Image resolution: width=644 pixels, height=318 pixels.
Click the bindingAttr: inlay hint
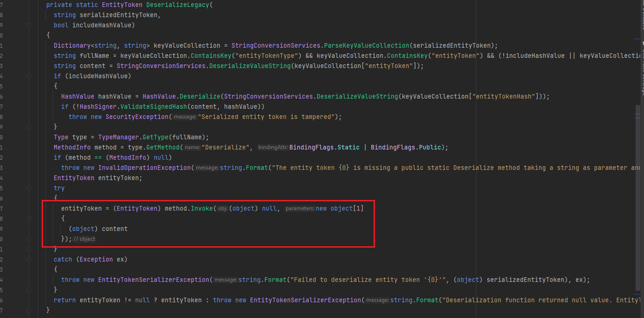[x=273, y=147]
